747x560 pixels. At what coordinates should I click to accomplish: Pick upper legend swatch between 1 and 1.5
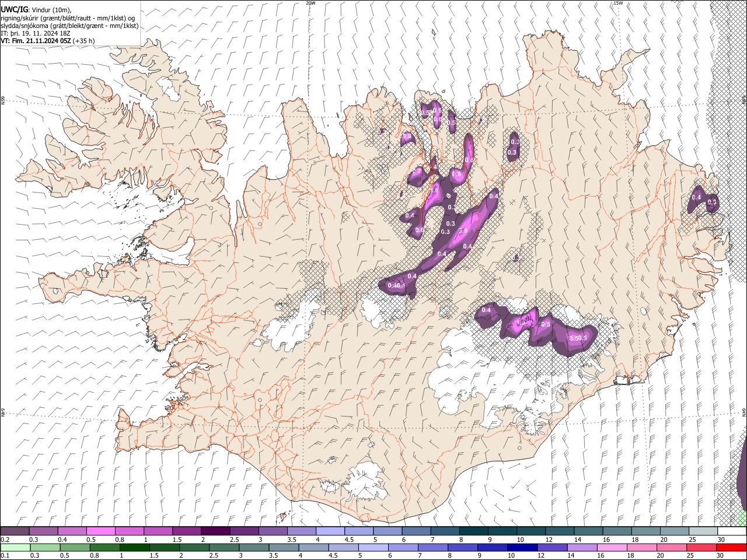(158, 531)
